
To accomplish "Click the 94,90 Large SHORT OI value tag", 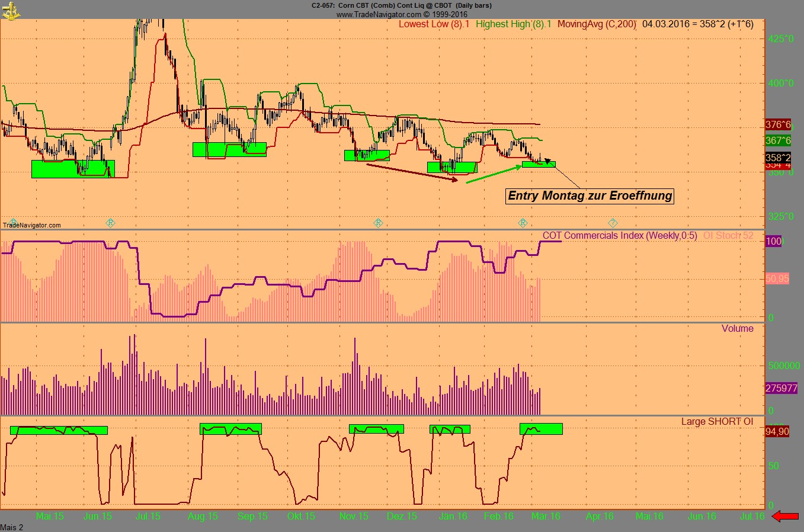I will tap(777, 432).
